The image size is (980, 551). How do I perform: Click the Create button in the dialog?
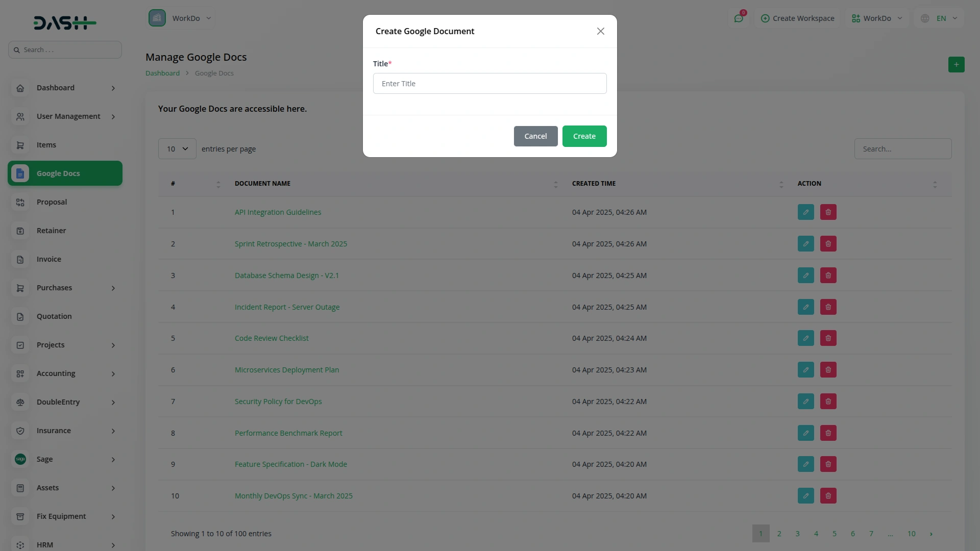point(584,136)
